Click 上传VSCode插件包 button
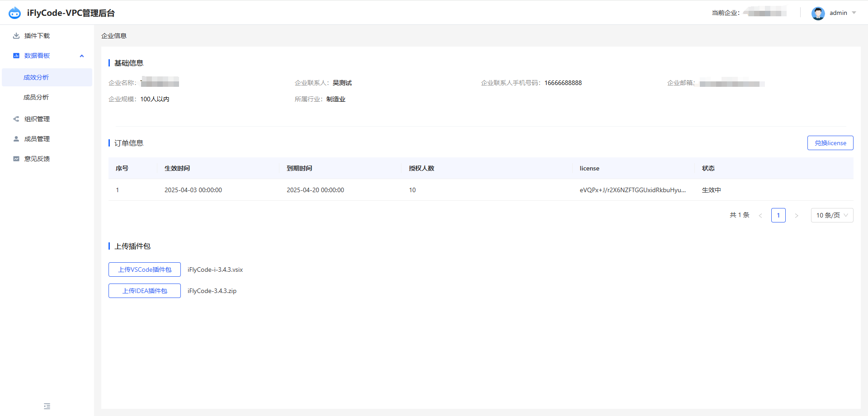This screenshot has height=416, width=868. pos(145,269)
